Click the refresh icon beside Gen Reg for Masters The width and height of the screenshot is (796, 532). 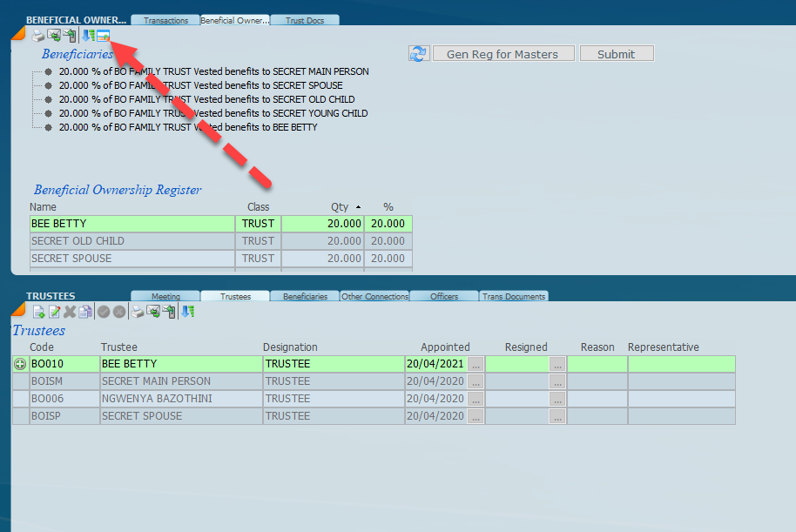pos(419,54)
